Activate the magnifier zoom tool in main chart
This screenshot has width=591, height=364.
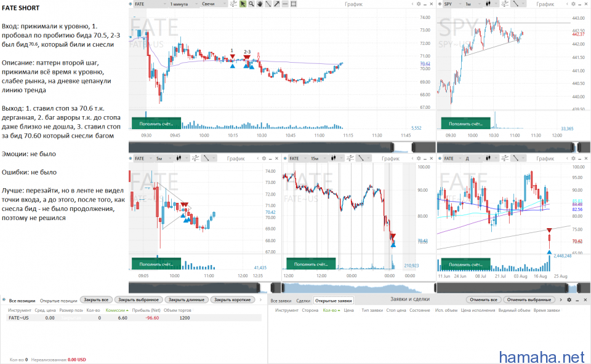[251, 4]
